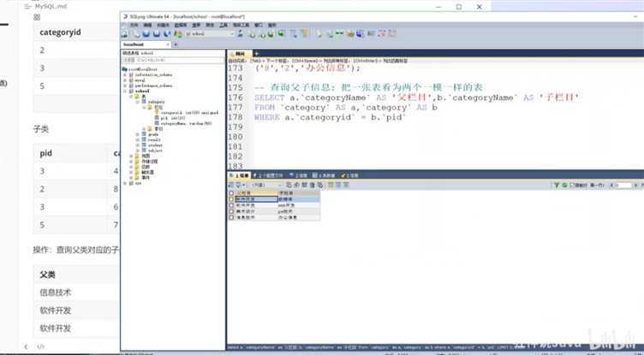
Task: Click the first row number input field
Action: (624, 186)
